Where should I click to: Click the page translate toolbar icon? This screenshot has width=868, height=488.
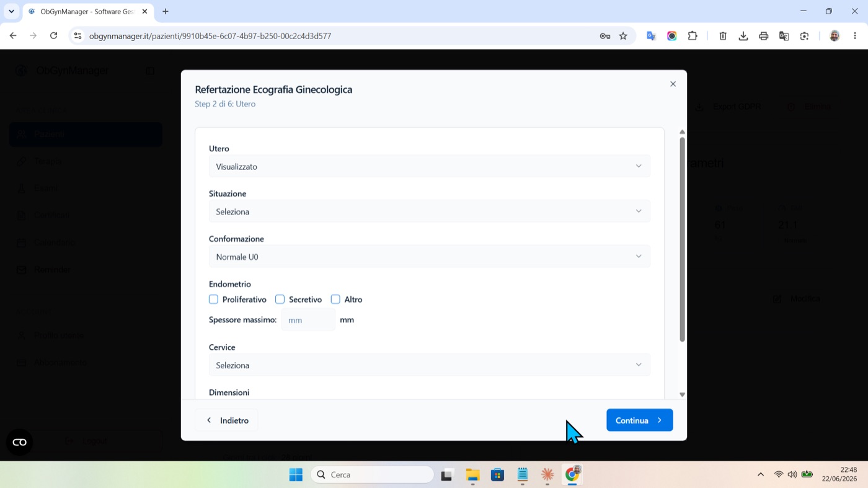click(x=784, y=36)
